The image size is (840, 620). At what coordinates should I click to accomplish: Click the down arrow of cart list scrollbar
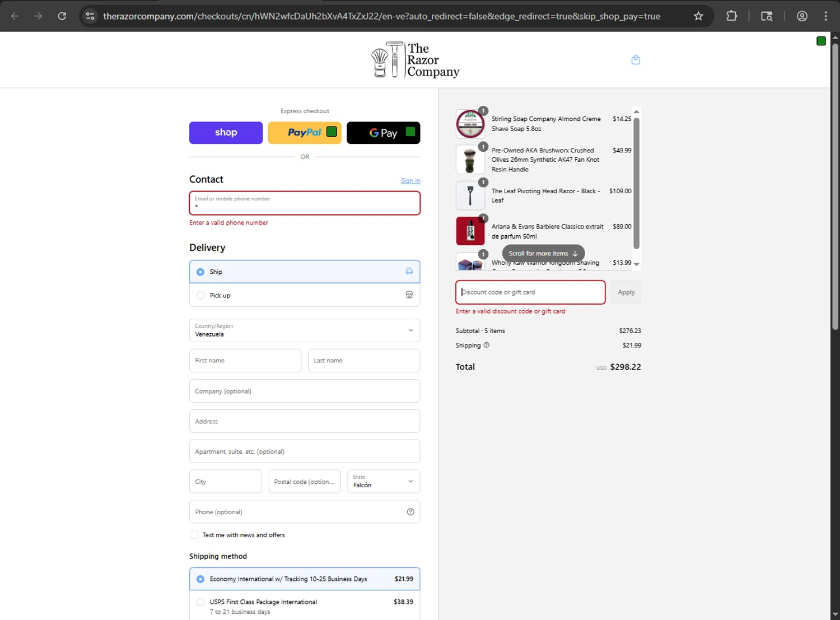(x=636, y=264)
